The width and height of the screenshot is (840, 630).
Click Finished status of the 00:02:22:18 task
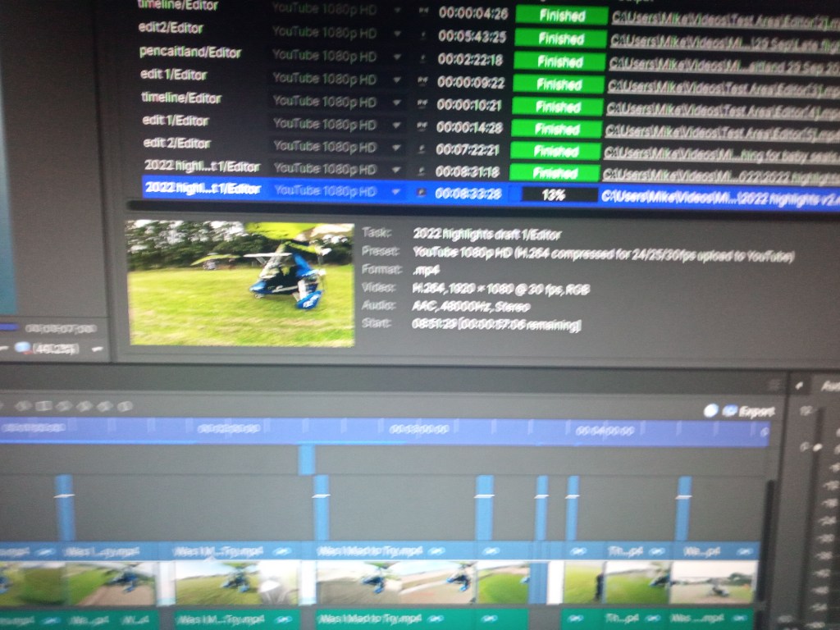(x=559, y=62)
